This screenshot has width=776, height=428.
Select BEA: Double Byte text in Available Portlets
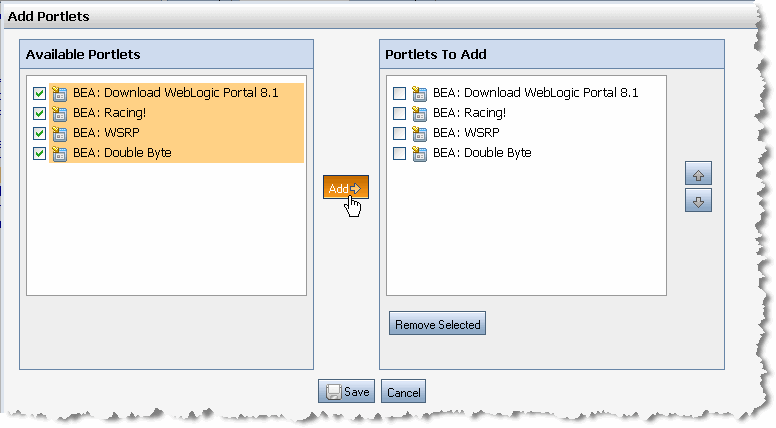tap(122, 153)
